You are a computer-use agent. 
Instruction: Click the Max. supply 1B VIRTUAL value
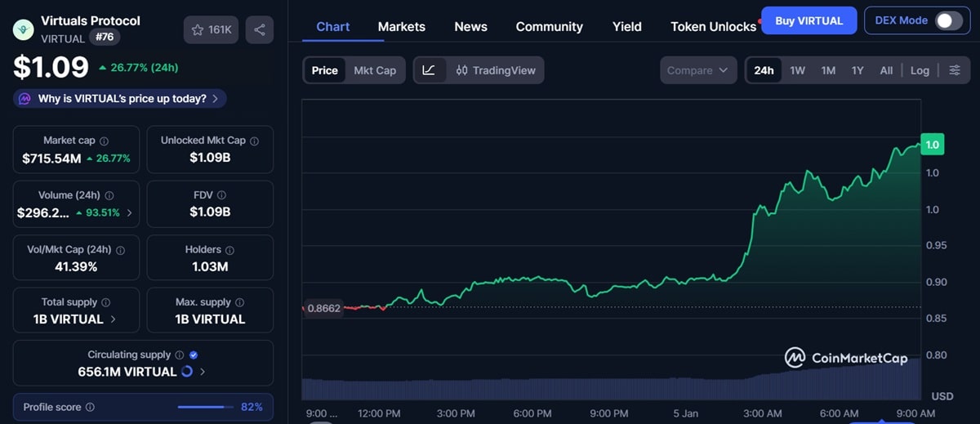click(210, 319)
